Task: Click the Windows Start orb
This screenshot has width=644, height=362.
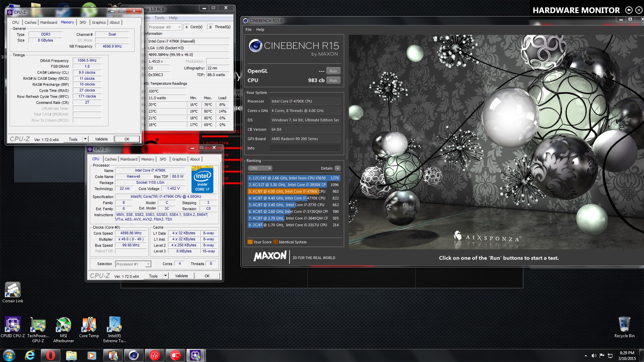Action: [x=9, y=355]
